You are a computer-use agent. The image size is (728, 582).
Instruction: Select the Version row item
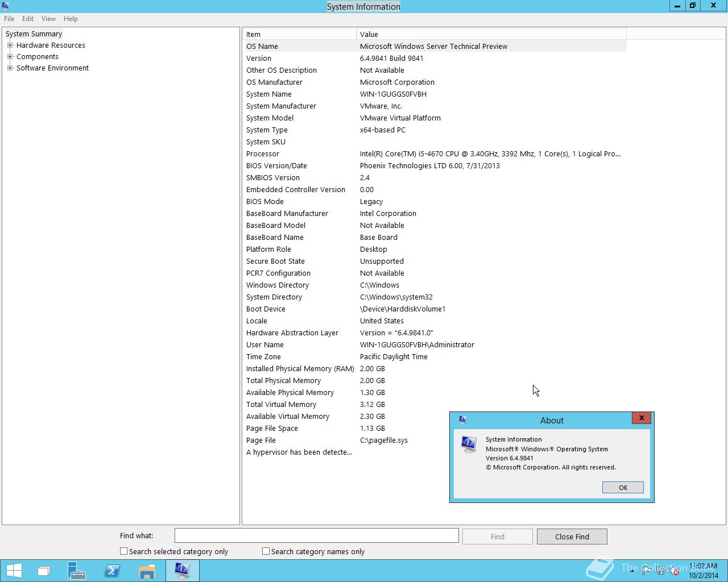[x=435, y=59]
